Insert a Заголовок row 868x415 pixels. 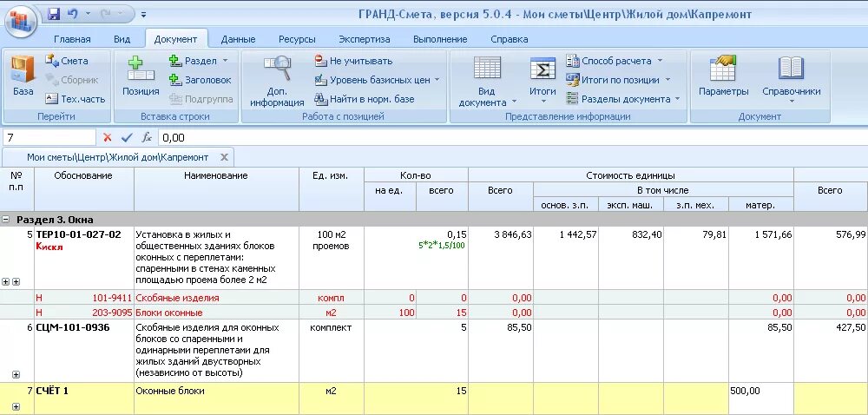point(201,80)
